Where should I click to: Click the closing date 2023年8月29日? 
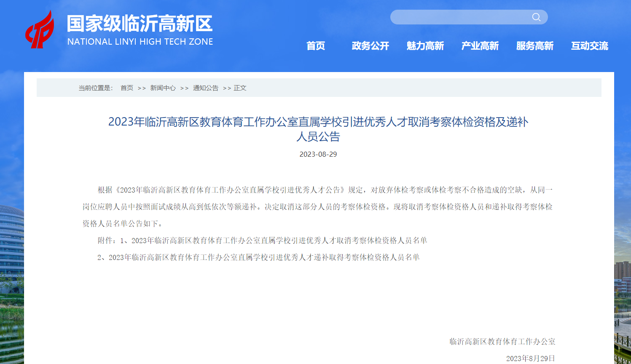point(531,359)
